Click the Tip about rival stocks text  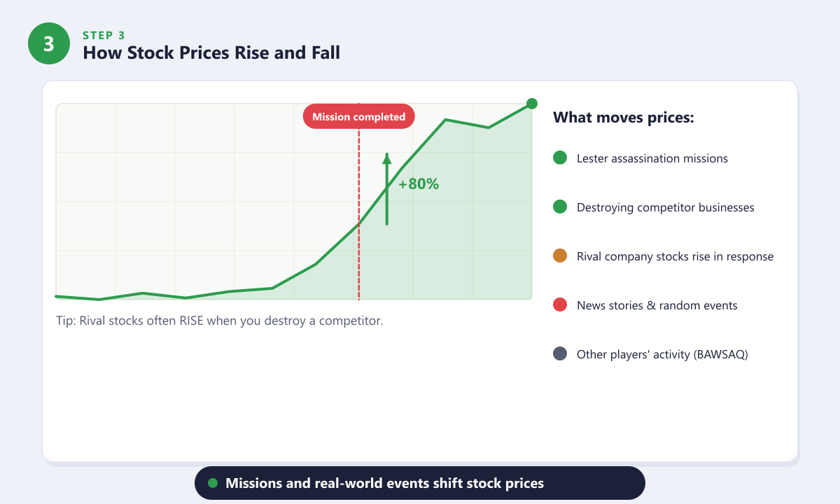(x=220, y=321)
